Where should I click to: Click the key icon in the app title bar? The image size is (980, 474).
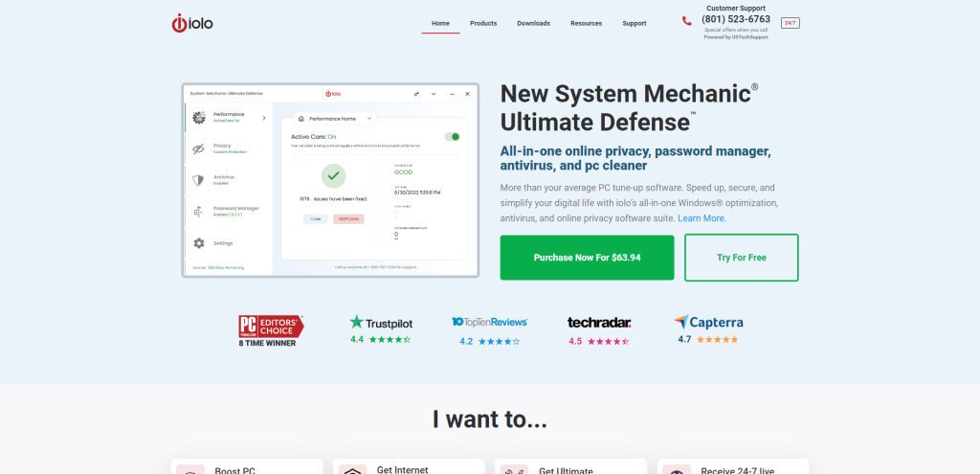417,94
